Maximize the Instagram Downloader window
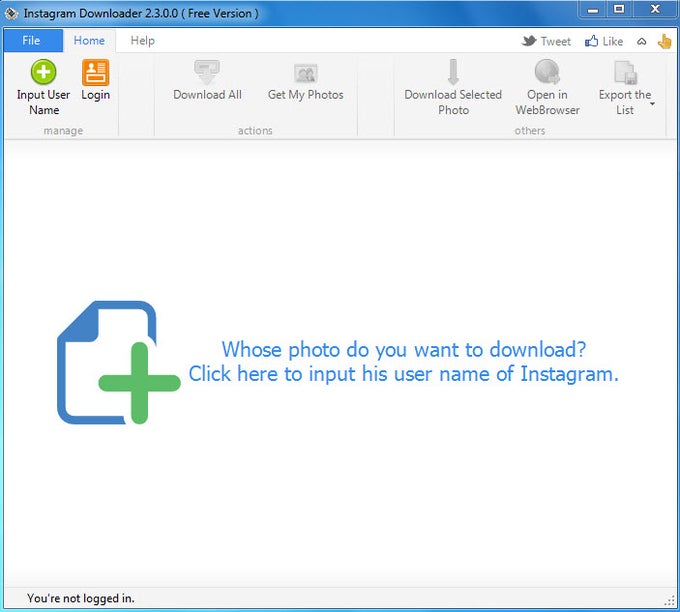This screenshot has height=612, width=680. (x=619, y=10)
